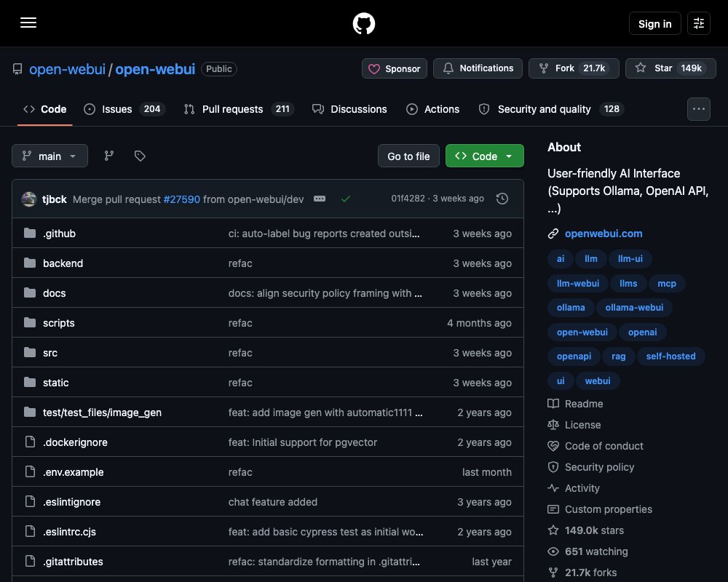
Task: Select the 'self-hosted' topic tag
Action: (x=670, y=356)
